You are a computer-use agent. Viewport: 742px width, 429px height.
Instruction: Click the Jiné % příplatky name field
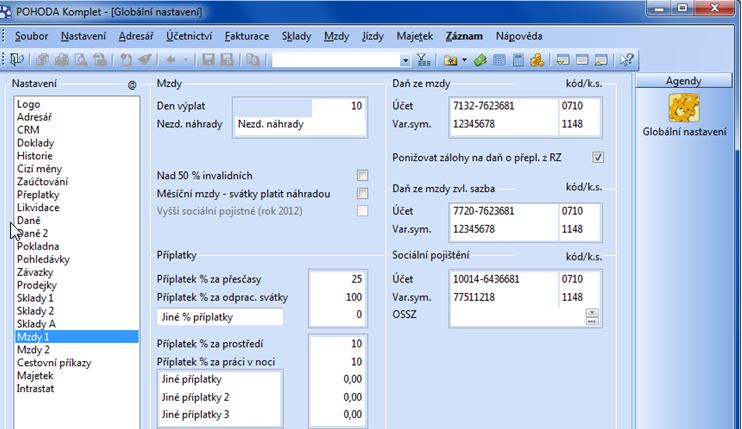220,316
